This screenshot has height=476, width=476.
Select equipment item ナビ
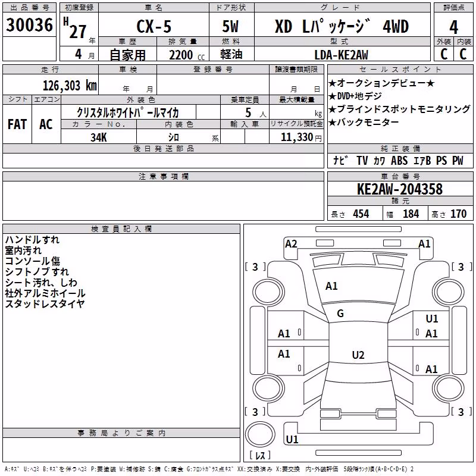coord(340,161)
